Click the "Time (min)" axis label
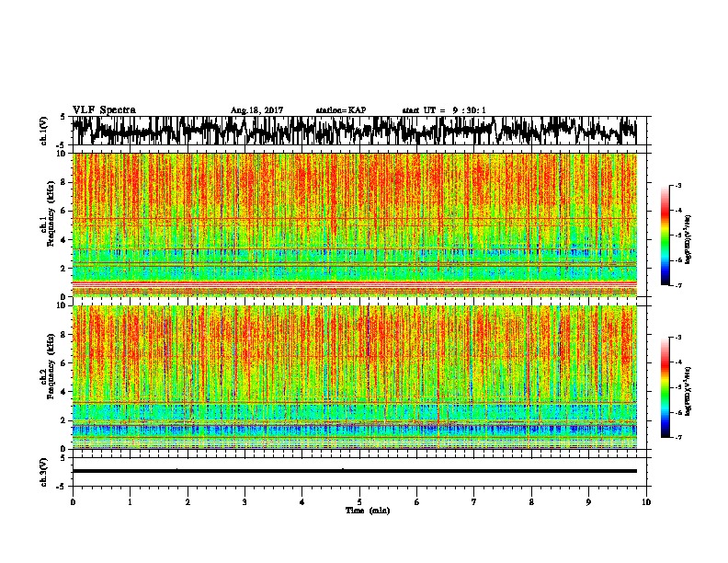Screen dimensions: 728x563 click(x=368, y=511)
